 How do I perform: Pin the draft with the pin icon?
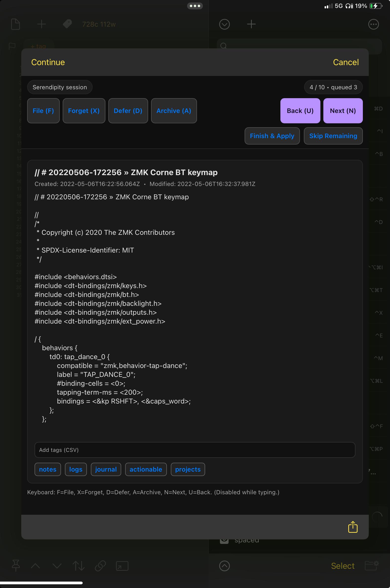point(16,566)
